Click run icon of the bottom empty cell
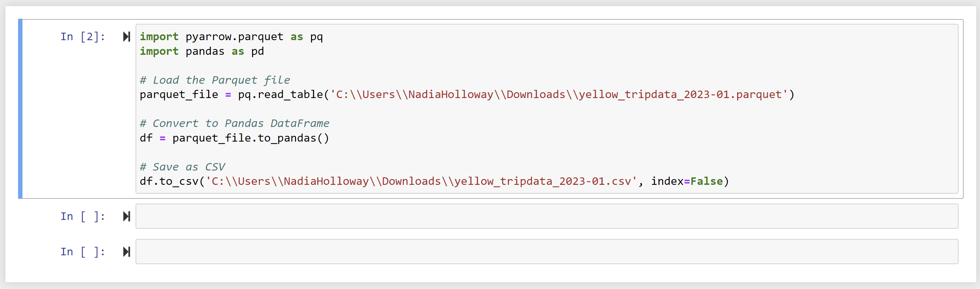The width and height of the screenshot is (980, 289). [x=127, y=252]
